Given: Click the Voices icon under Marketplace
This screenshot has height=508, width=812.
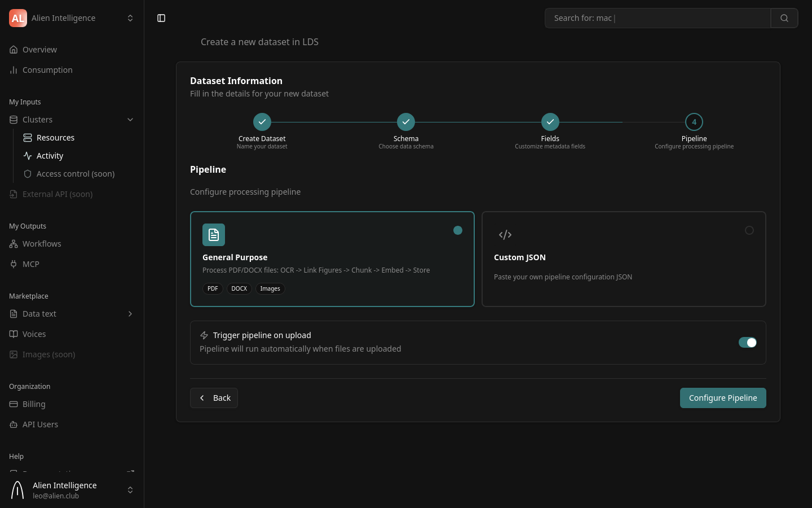Looking at the screenshot, I should coord(14,334).
